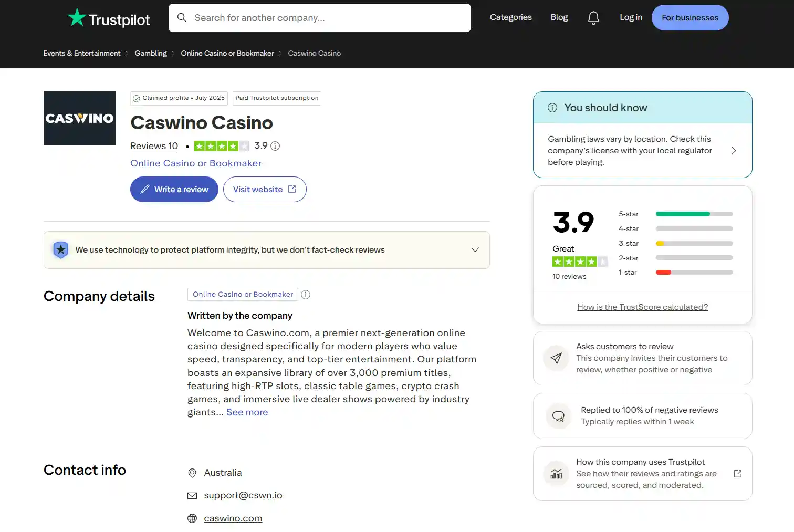Open the Trustpilot logo homepage link

click(x=109, y=18)
